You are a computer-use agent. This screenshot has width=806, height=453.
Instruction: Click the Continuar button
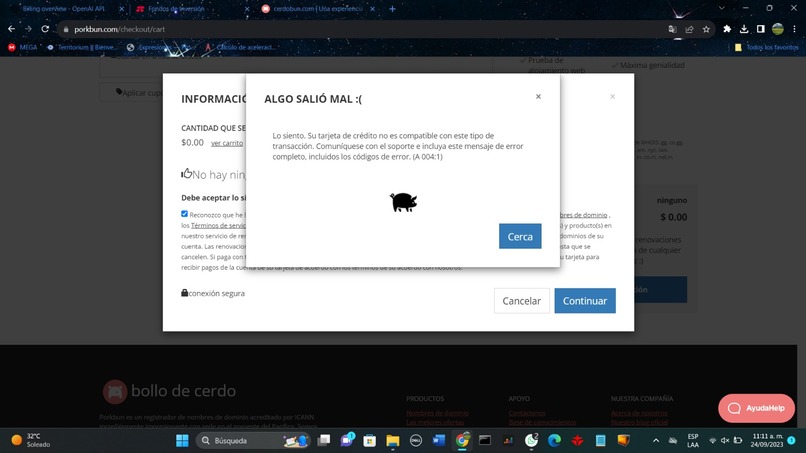coord(584,301)
